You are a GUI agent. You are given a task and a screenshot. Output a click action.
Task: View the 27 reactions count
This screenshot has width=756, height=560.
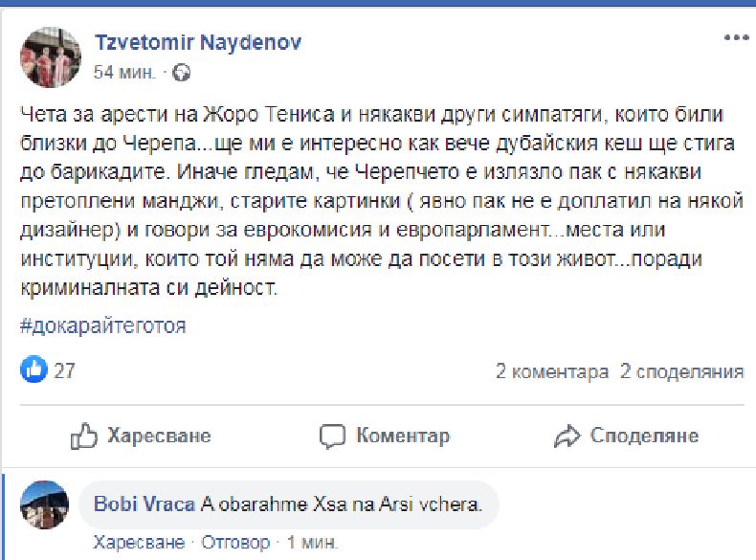pyautogui.click(x=64, y=371)
